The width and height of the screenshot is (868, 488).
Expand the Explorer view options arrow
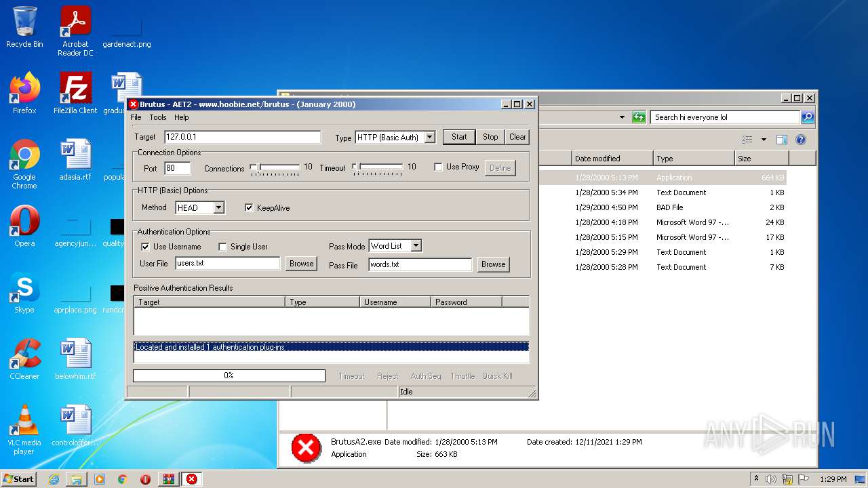point(764,140)
